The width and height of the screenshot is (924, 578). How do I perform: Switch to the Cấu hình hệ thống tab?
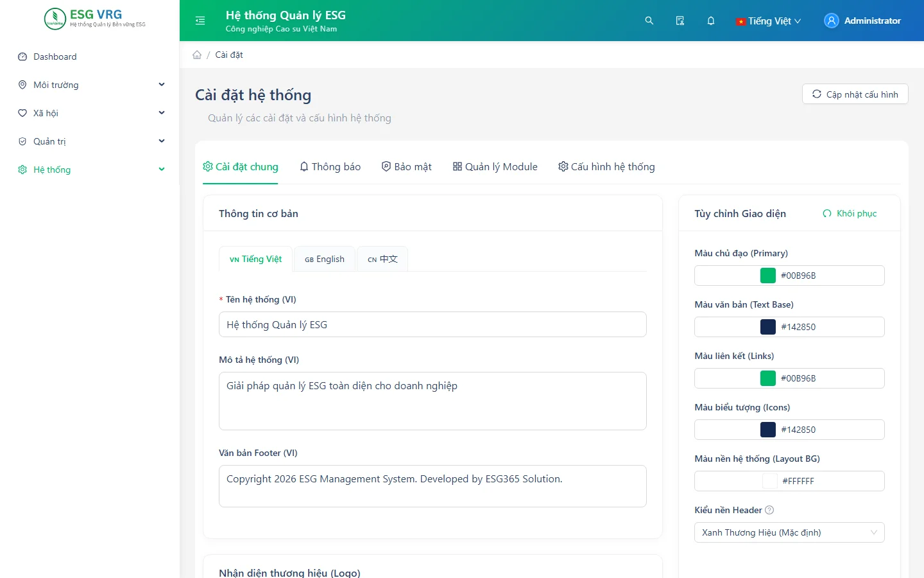[x=606, y=167]
